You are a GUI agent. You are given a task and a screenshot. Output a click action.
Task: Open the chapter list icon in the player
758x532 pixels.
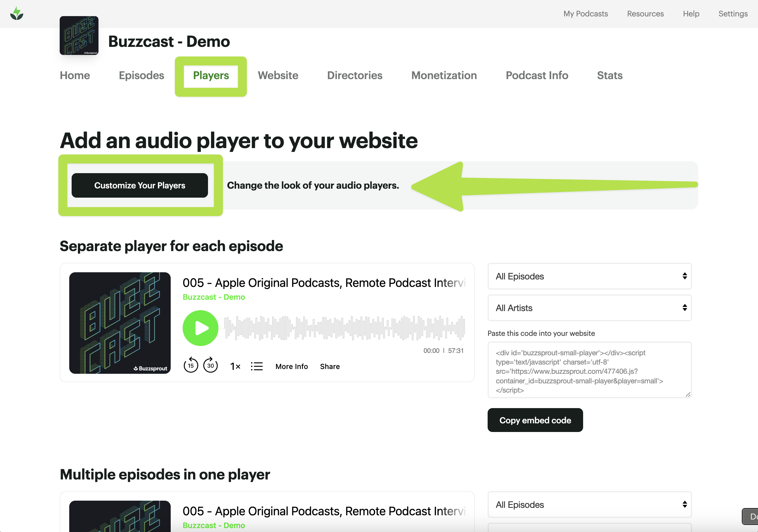point(257,366)
